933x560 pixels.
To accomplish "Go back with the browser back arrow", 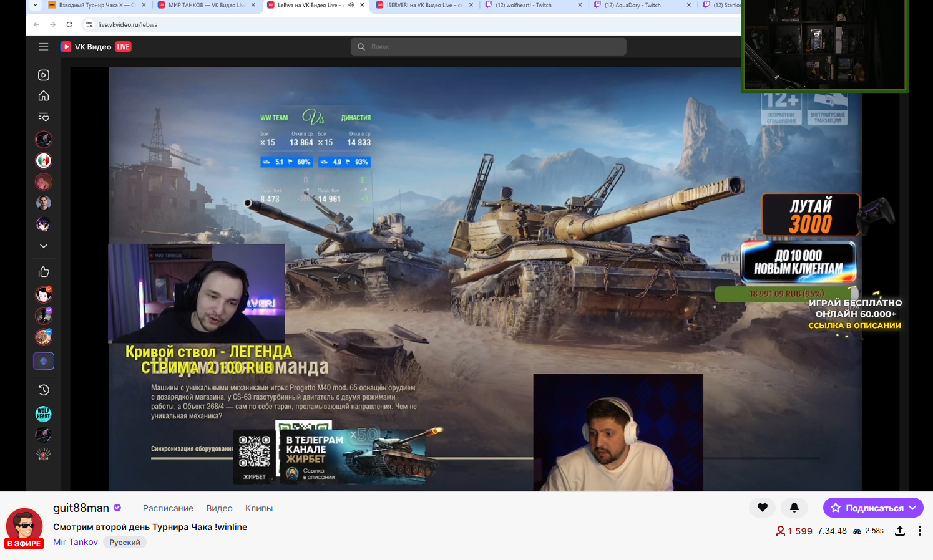I will pyautogui.click(x=36, y=24).
